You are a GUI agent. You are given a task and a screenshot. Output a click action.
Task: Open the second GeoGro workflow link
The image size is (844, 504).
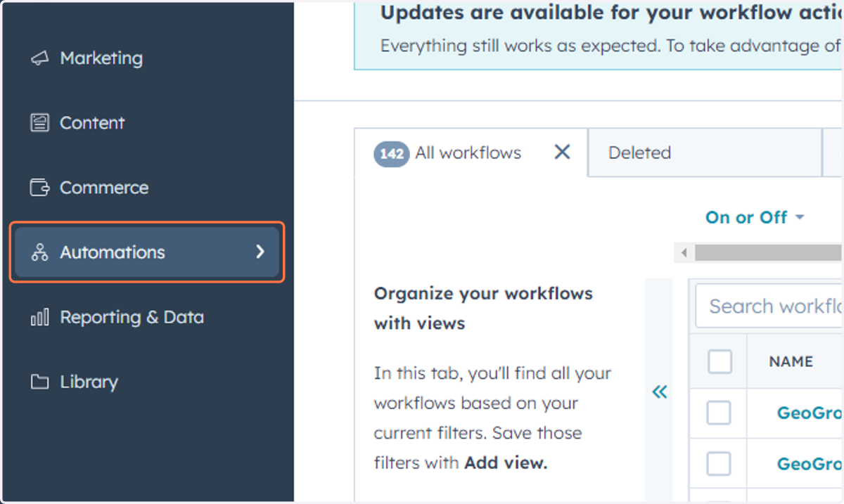(x=810, y=464)
